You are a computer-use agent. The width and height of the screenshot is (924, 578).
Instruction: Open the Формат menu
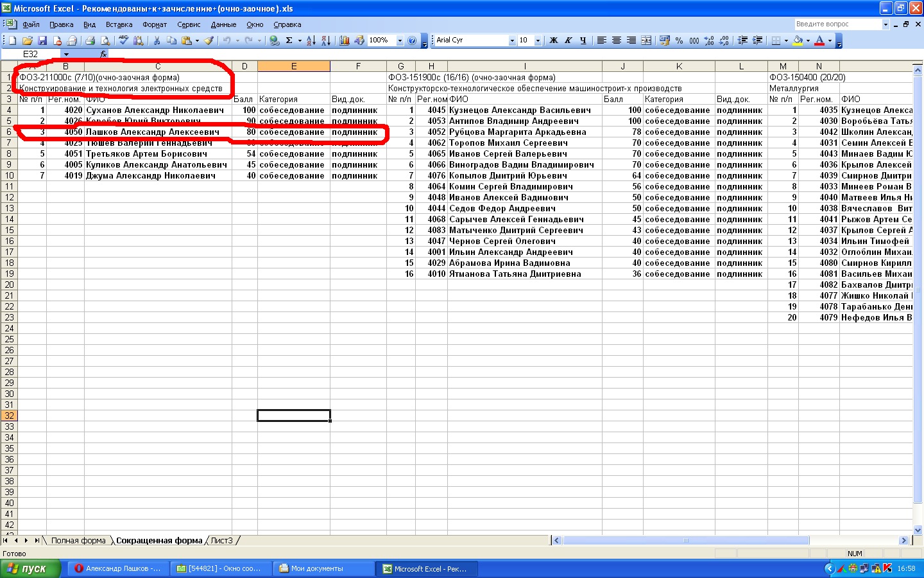coord(154,24)
